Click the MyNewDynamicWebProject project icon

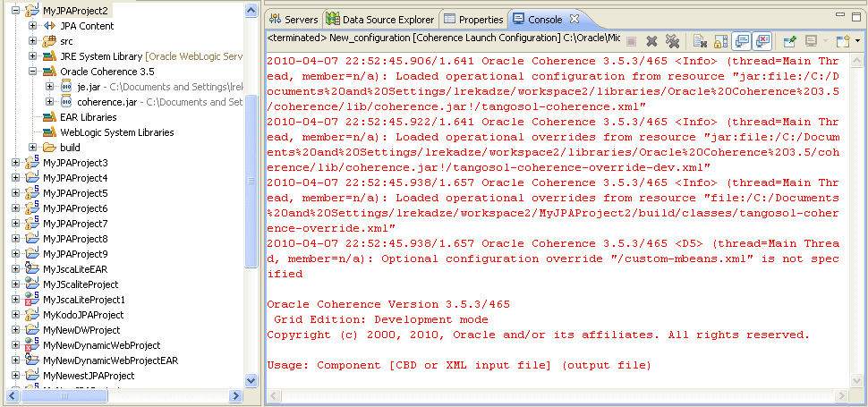31,344
